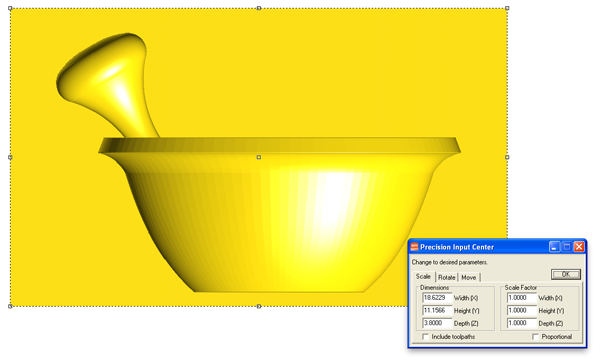The width and height of the screenshot is (600, 360).
Task: Edit Dimensions Depth (Z) field 3.8000
Action: (437, 323)
